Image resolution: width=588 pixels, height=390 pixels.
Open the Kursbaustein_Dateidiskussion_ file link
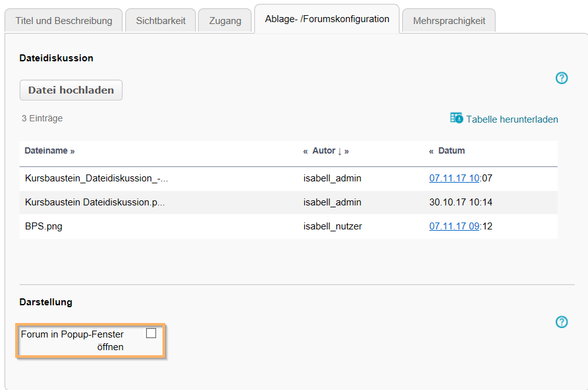coord(95,178)
